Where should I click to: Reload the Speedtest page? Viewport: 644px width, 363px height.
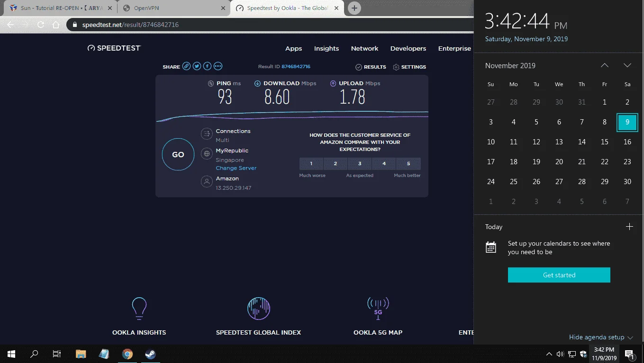pyautogui.click(x=41, y=25)
